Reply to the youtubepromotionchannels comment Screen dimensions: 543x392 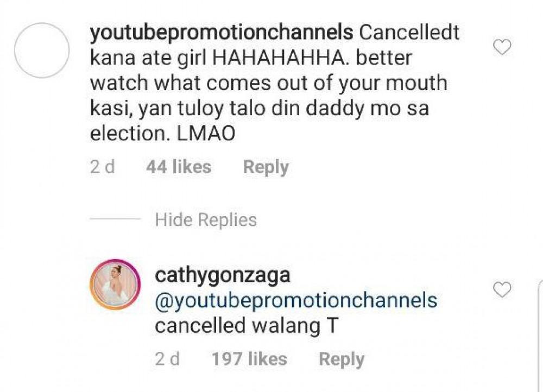click(x=266, y=167)
